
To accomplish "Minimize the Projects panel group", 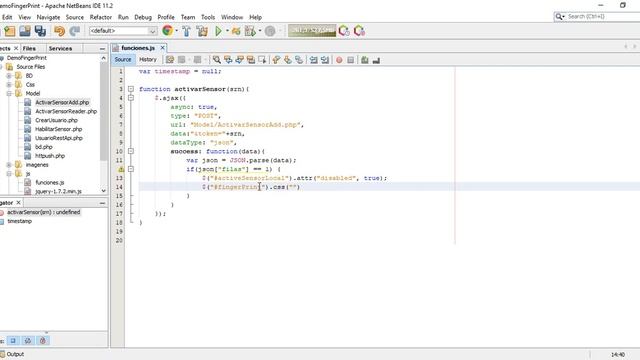I will [102, 49].
